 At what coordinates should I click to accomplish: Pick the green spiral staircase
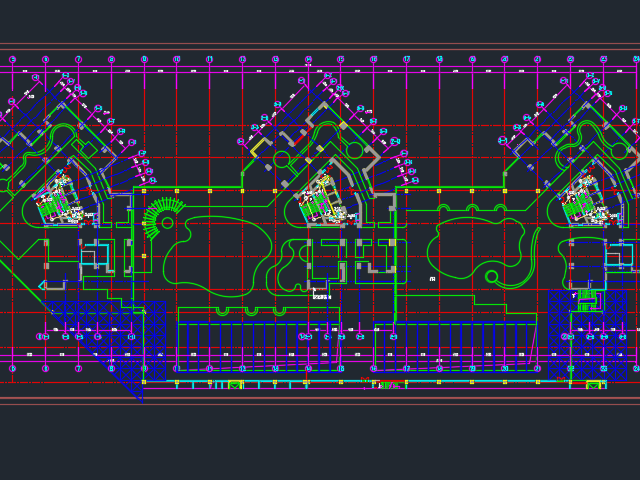click(x=163, y=218)
